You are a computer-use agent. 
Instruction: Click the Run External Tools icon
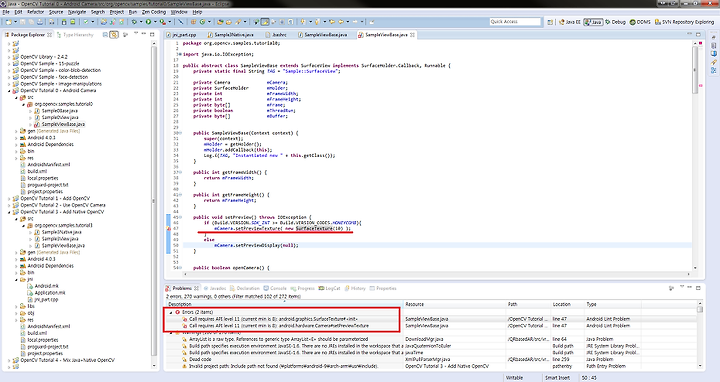click(163, 22)
